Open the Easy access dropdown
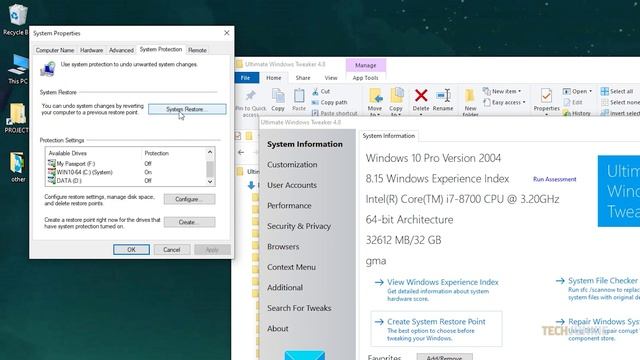The height and width of the screenshot is (360, 640). point(504,102)
